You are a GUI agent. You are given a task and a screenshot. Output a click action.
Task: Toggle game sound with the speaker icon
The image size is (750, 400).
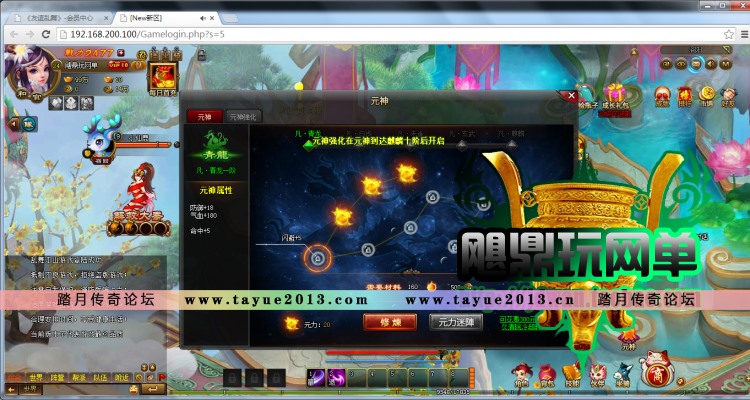[711, 64]
